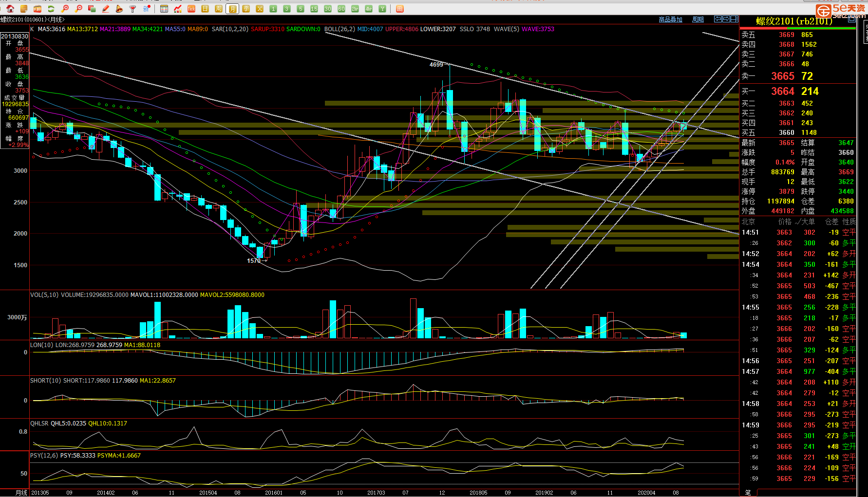This screenshot has width=868, height=497.
Task: Open 商品叠加 overlay link
Action: pos(670,19)
